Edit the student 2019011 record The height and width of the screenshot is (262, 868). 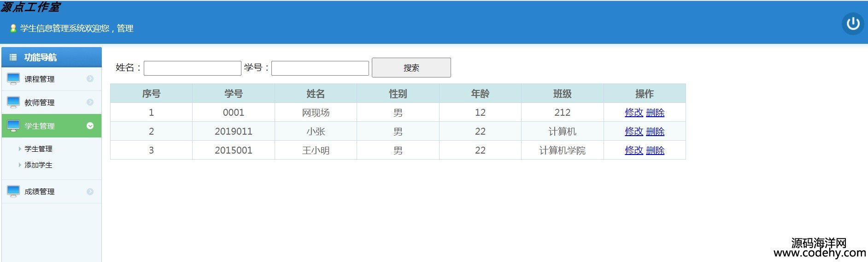coord(633,131)
